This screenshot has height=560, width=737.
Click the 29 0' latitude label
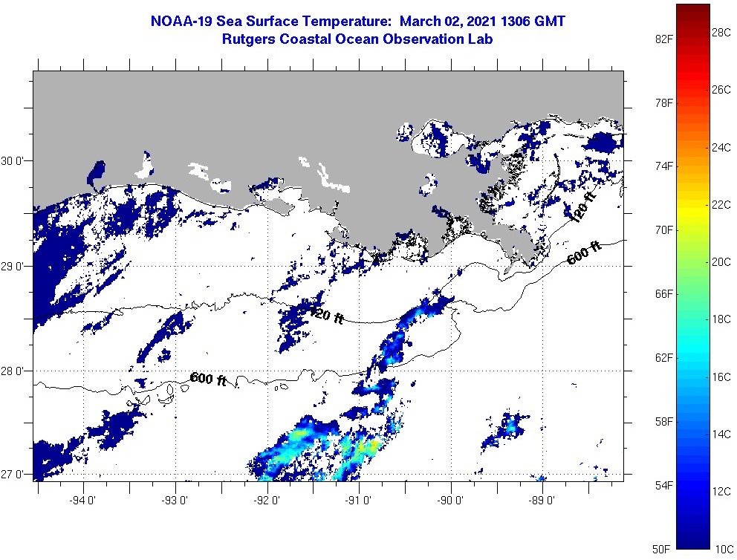[x=11, y=267]
